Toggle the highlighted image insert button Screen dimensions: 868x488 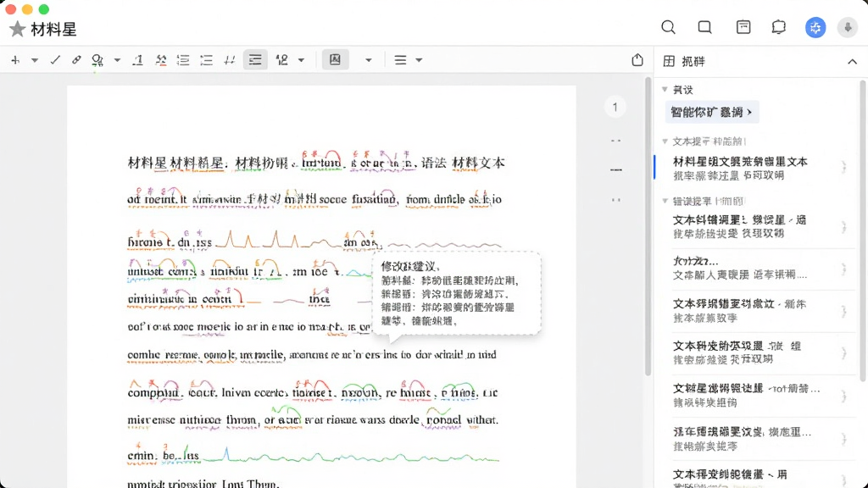(336, 60)
